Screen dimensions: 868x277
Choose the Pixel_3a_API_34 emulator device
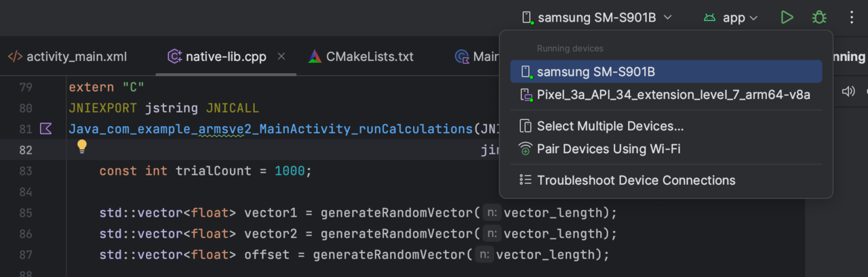pyautogui.click(x=673, y=95)
